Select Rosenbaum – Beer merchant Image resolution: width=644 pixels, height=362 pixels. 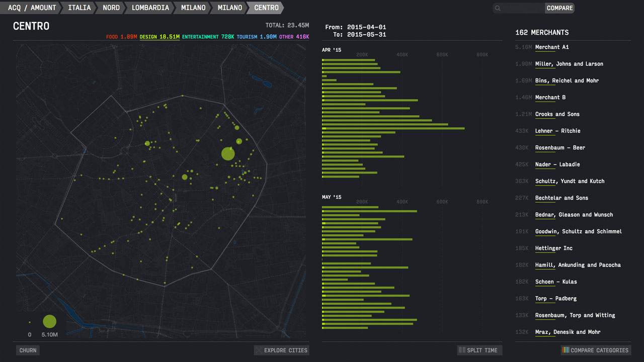(x=560, y=148)
